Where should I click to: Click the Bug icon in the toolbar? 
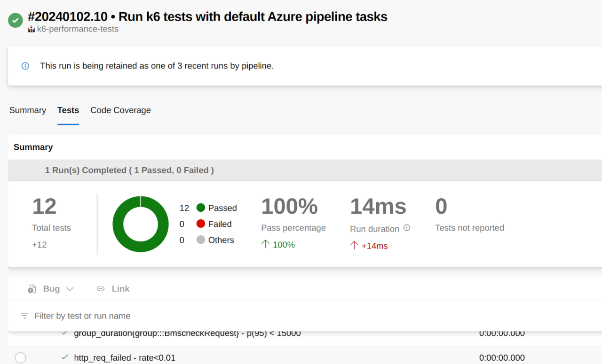click(31, 288)
